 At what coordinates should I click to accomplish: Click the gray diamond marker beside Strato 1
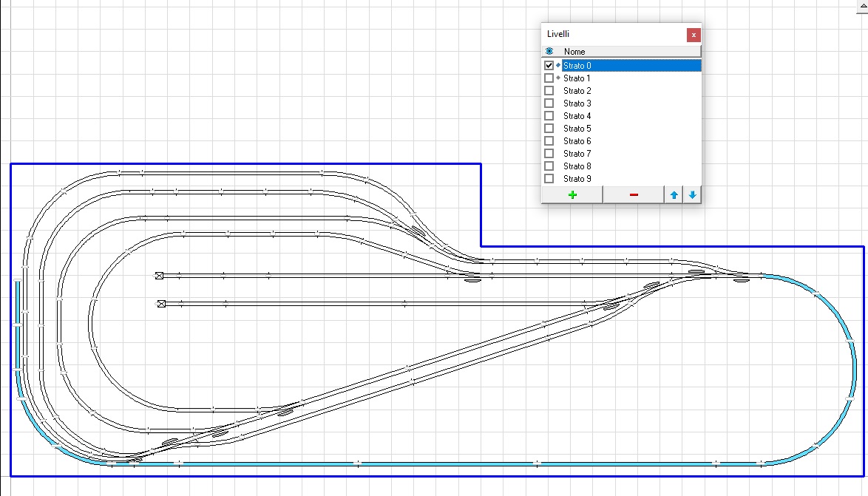click(x=557, y=78)
